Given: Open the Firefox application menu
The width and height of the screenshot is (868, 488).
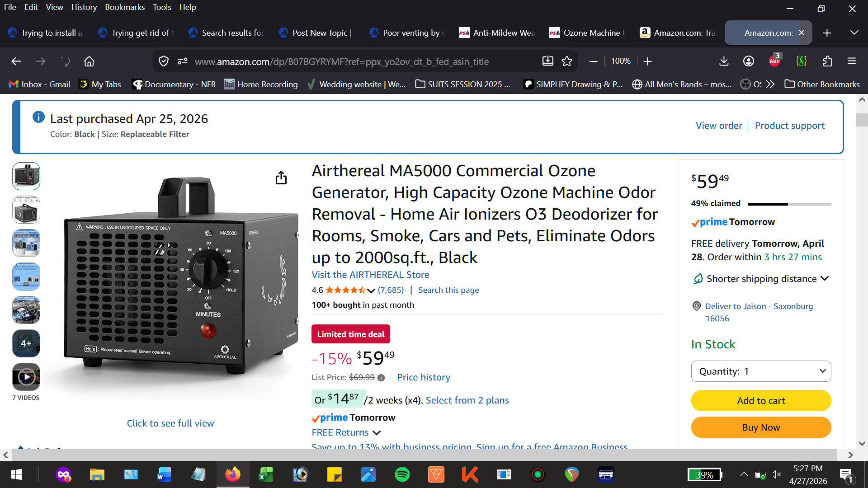Looking at the screenshot, I should [852, 61].
